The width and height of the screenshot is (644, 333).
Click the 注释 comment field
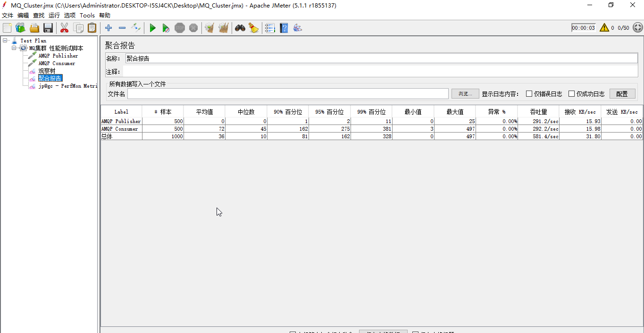coord(381,72)
